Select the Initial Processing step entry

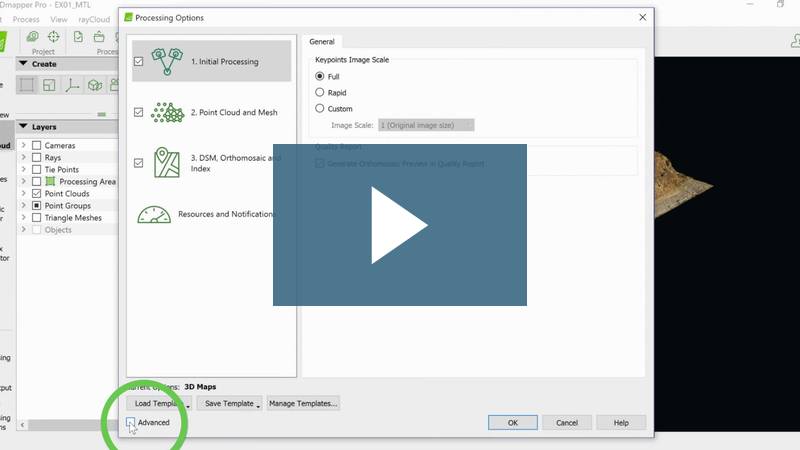(211, 61)
